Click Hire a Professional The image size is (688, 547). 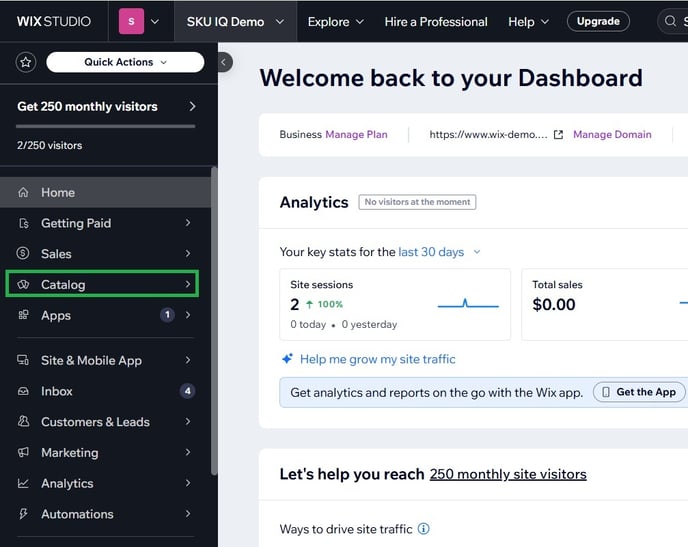(x=436, y=21)
